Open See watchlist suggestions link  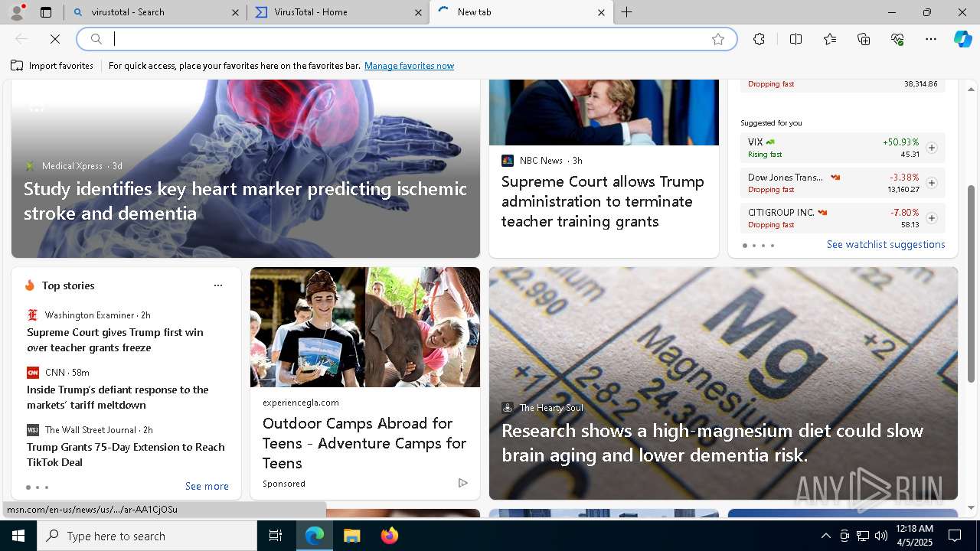(x=886, y=245)
